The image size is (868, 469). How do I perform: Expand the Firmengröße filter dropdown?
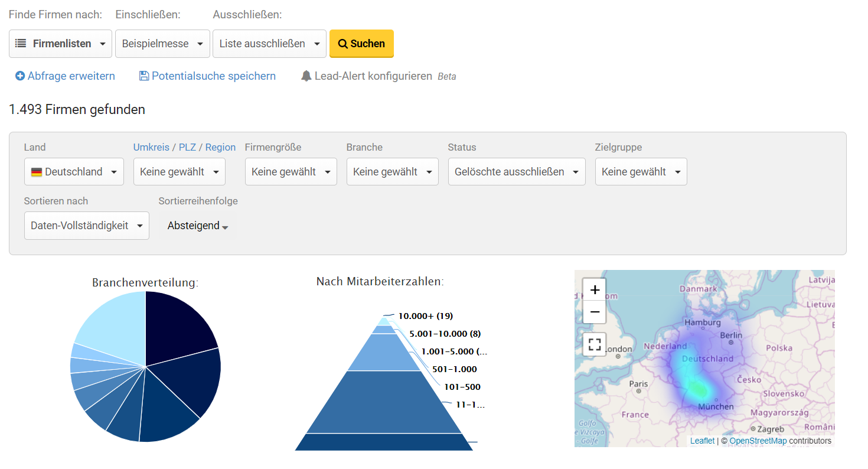(x=291, y=172)
